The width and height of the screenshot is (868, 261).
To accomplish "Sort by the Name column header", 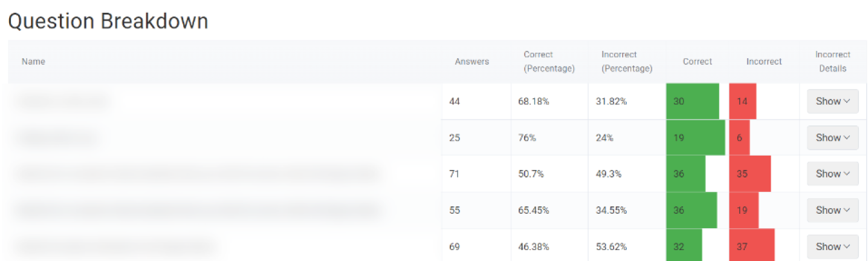I will (x=33, y=61).
